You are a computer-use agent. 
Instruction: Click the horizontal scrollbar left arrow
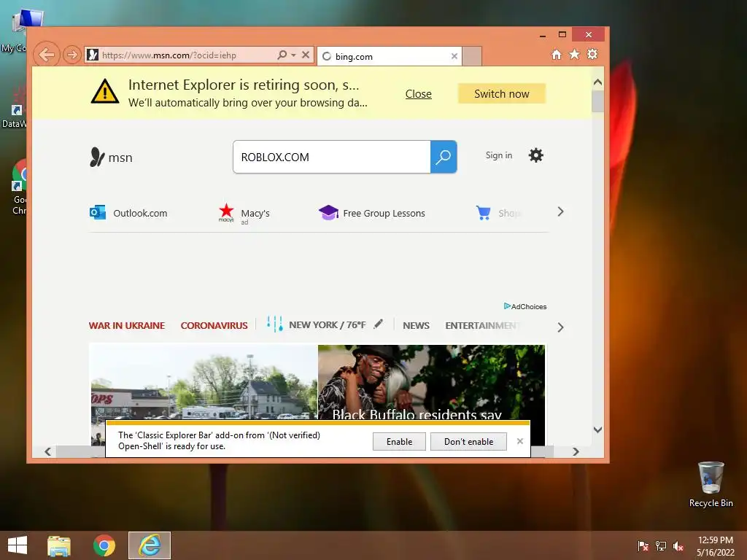(x=47, y=451)
